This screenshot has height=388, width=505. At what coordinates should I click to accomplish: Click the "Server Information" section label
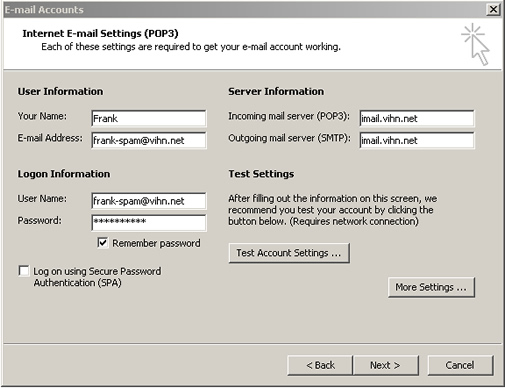(276, 91)
